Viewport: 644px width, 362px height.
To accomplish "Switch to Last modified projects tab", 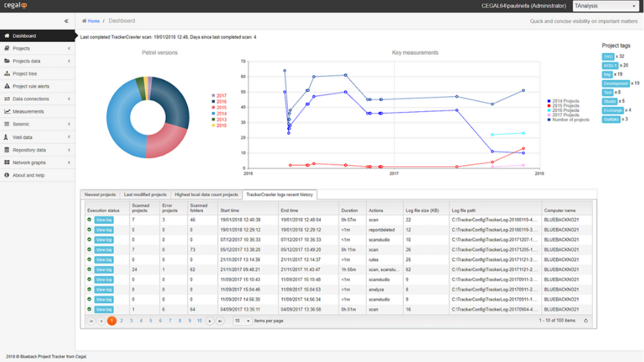I will tap(145, 195).
